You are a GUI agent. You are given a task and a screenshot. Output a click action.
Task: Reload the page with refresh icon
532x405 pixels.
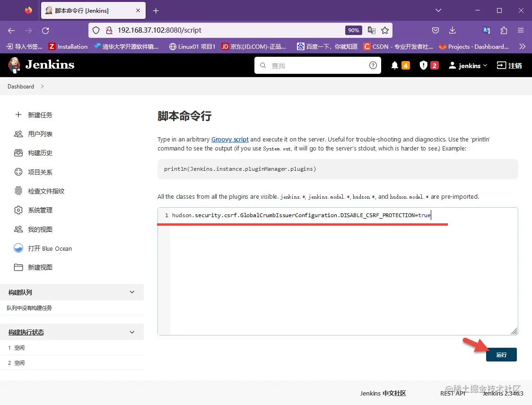click(45, 31)
